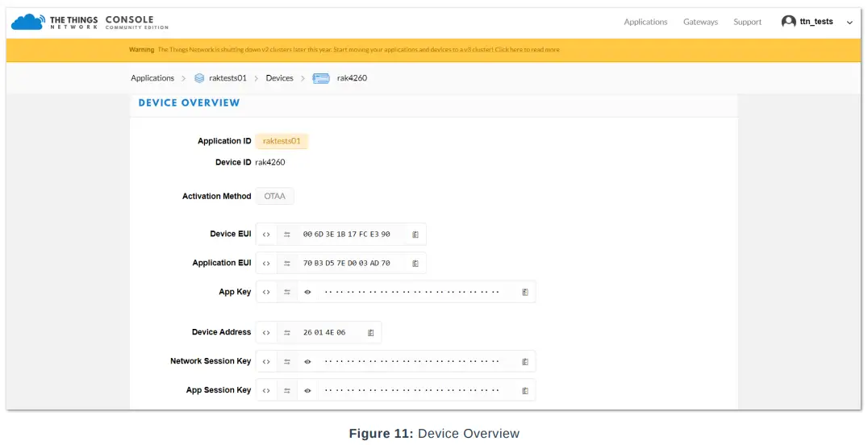868x445 pixels.
Task: Copy the Network Session Key to clipboard
Action: (525, 361)
